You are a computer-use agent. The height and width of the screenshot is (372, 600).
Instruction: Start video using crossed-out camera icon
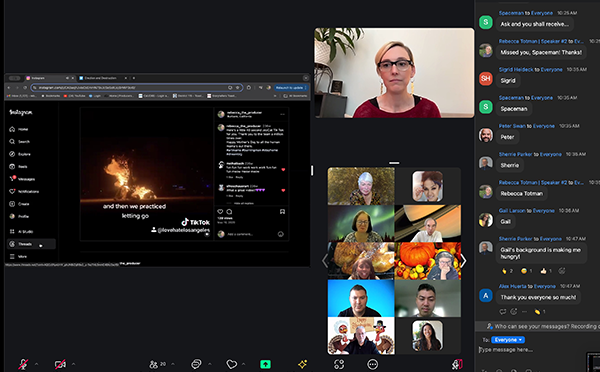coord(60,364)
